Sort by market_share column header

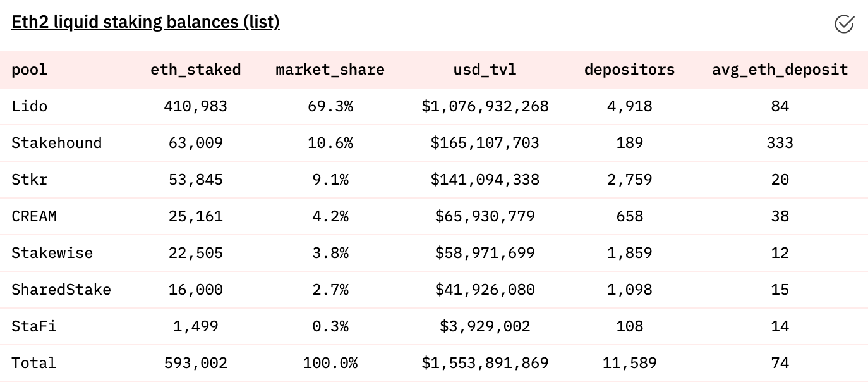[330, 70]
